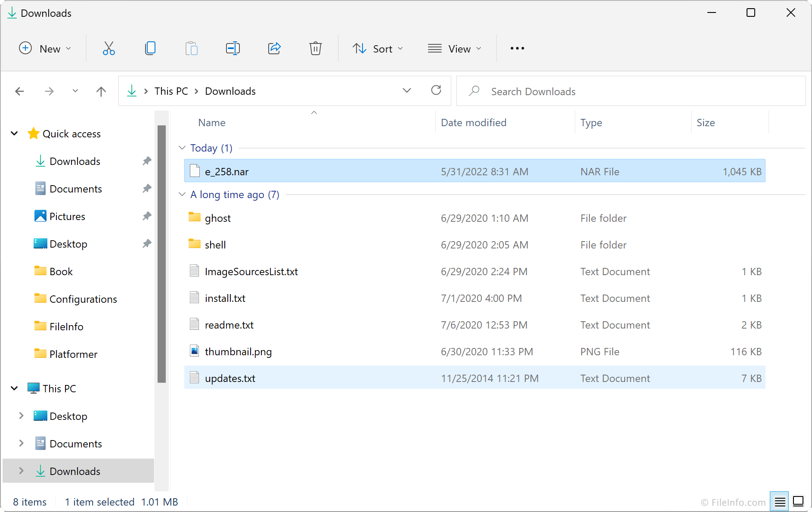Collapse the Today group
812x512 pixels.
coord(182,148)
